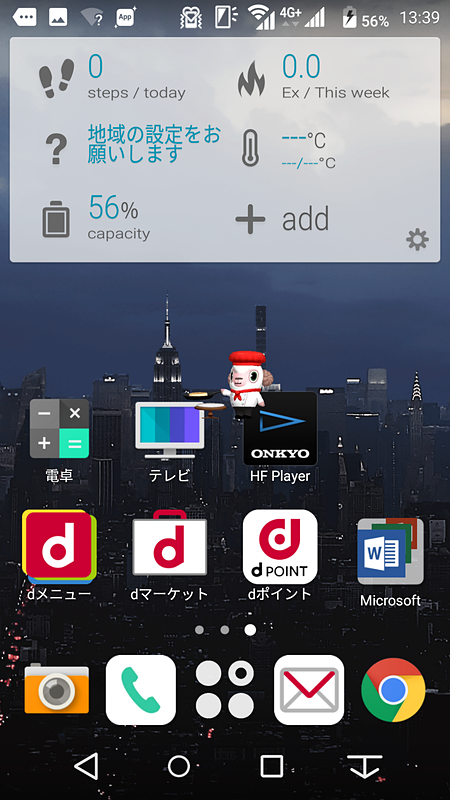Open Recent apps navigation button
This screenshot has height=800, width=450.
pos(271,766)
